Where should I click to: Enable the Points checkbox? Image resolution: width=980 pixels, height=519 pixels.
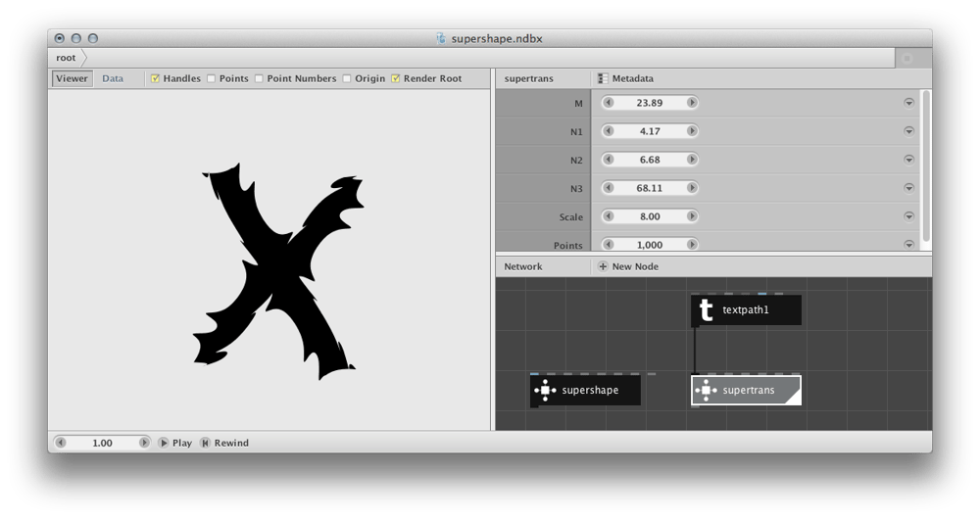[x=212, y=78]
